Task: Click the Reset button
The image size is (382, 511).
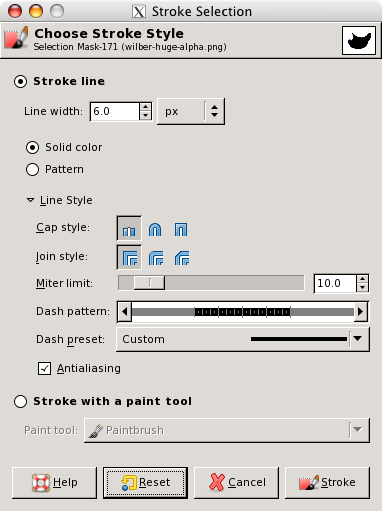Action: click(145, 483)
